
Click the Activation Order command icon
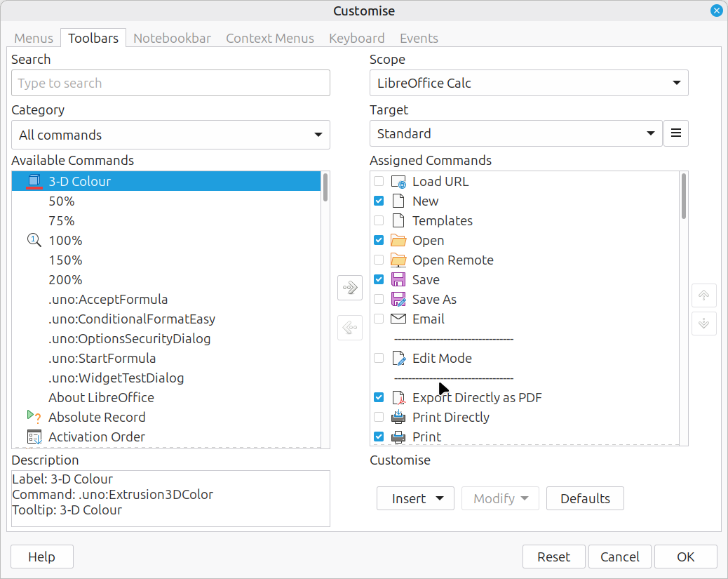34,437
